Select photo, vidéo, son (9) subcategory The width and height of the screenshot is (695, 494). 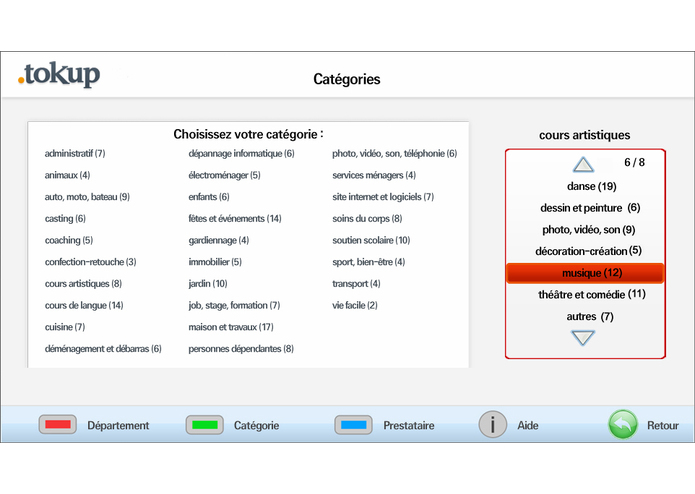tap(589, 229)
